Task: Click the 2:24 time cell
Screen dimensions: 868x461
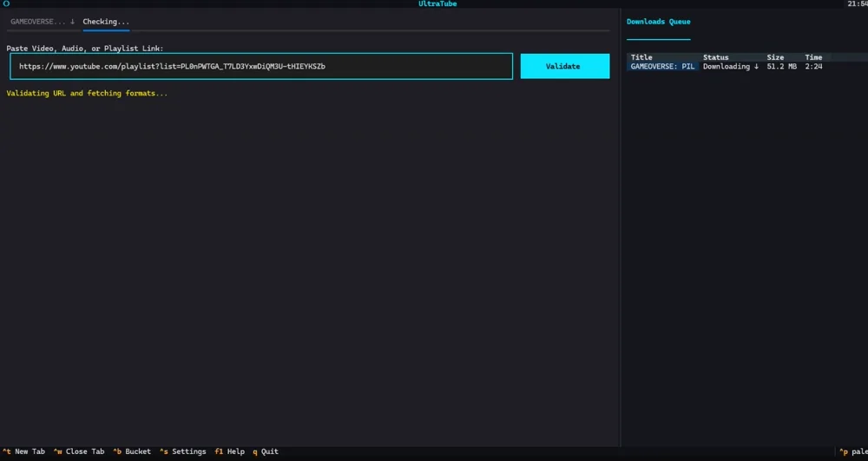Action: (x=813, y=66)
